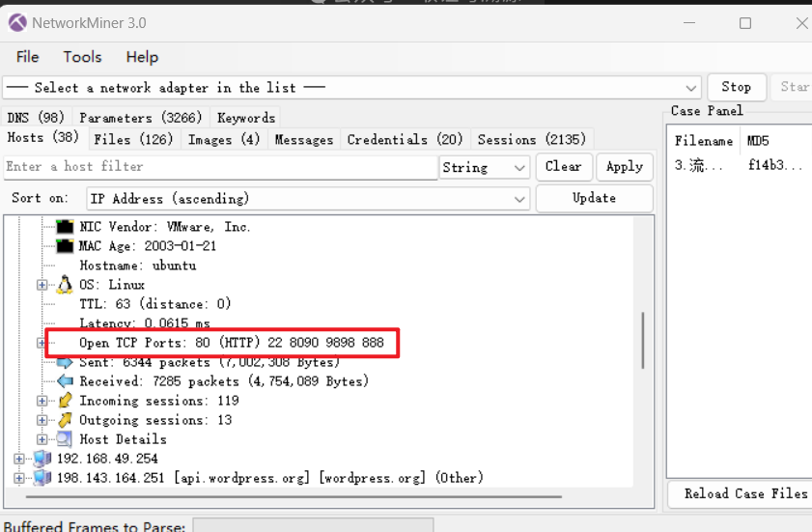Click the Received packets arrow icon
Viewport: 812px width, 532px height.
point(65,381)
